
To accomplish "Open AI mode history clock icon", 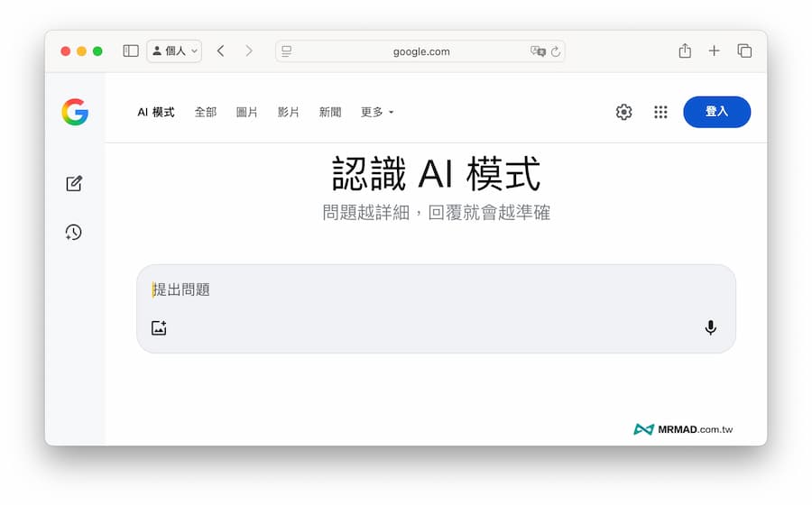I will coord(74,233).
